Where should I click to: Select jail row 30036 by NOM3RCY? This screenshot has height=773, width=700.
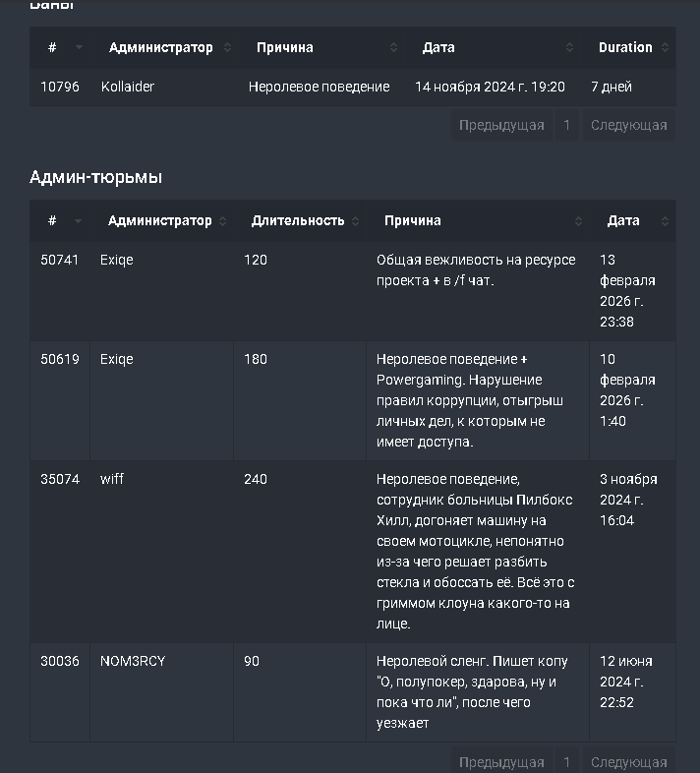click(x=353, y=692)
